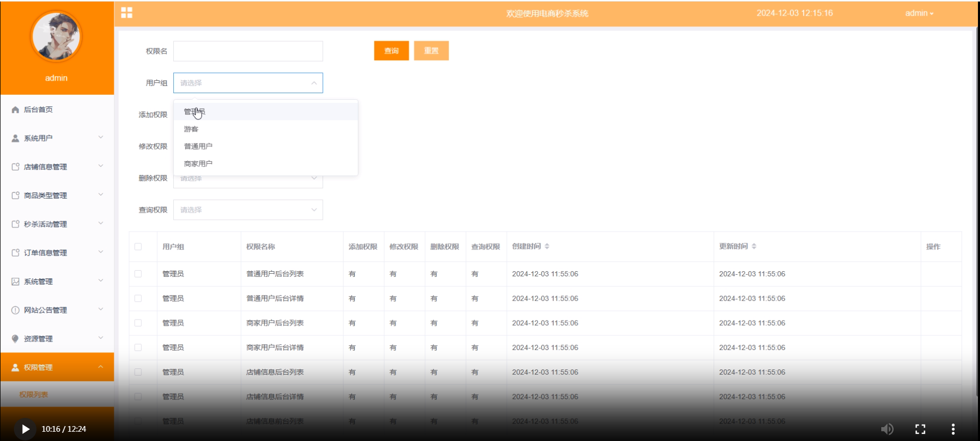Click the icon beside 商品类型管理
The image size is (980, 441).
pos(15,196)
